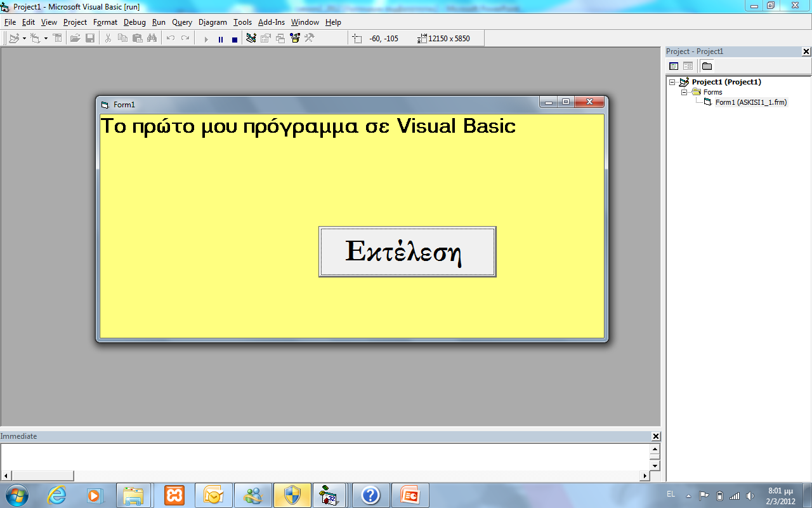Click the Form1 title bar icon
The image size is (812, 508).
pyautogui.click(x=105, y=105)
